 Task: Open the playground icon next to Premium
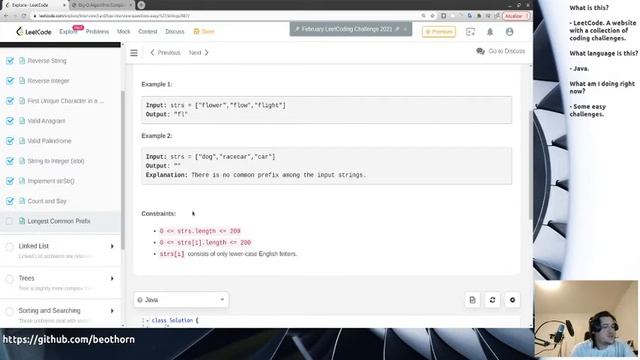pyautogui.click(x=470, y=31)
